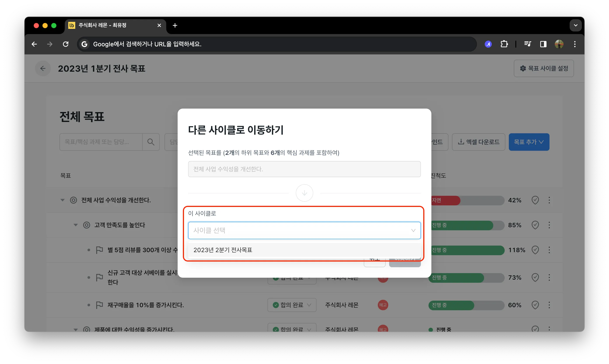Click the blue extension icon in toolbar
Image resolution: width=609 pixels, height=364 pixels.
point(488,44)
